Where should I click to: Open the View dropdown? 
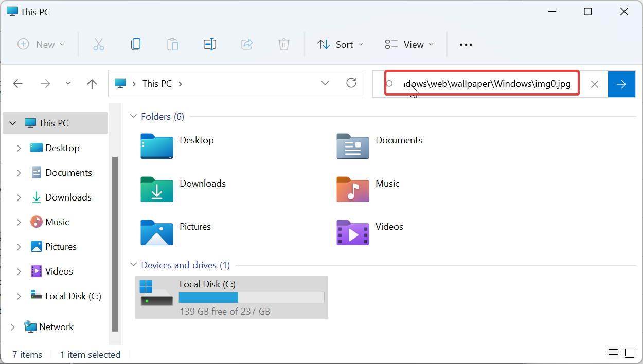(x=408, y=44)
